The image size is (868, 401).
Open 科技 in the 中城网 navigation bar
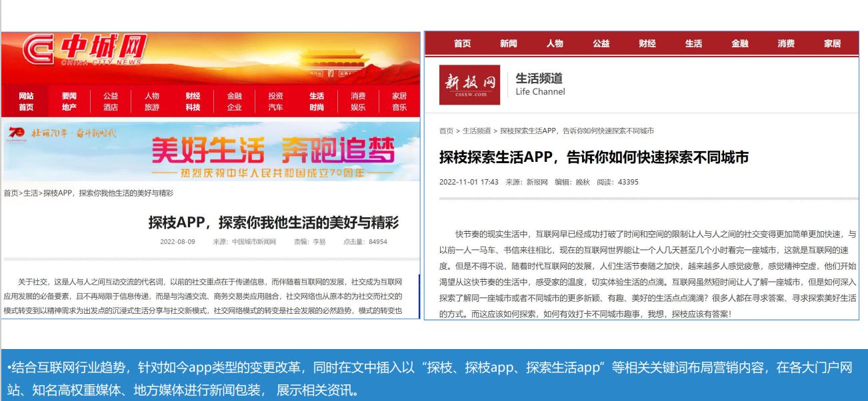point(193,107)
